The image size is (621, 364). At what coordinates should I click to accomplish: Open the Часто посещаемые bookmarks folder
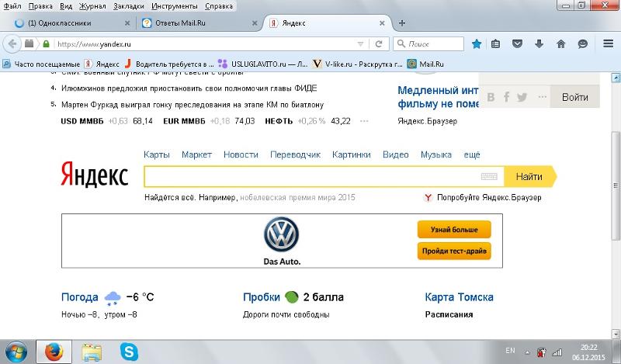click(41, 64)
